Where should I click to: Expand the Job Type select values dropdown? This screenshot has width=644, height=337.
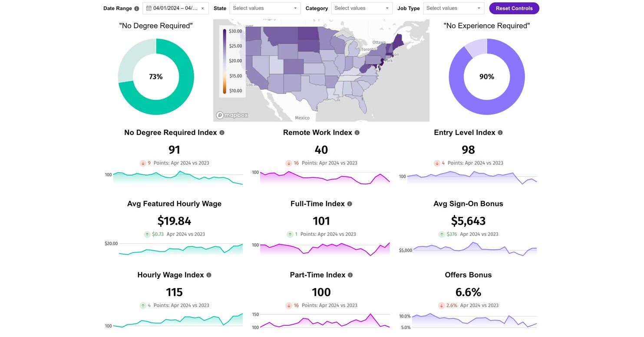click(x=453, y=8)
